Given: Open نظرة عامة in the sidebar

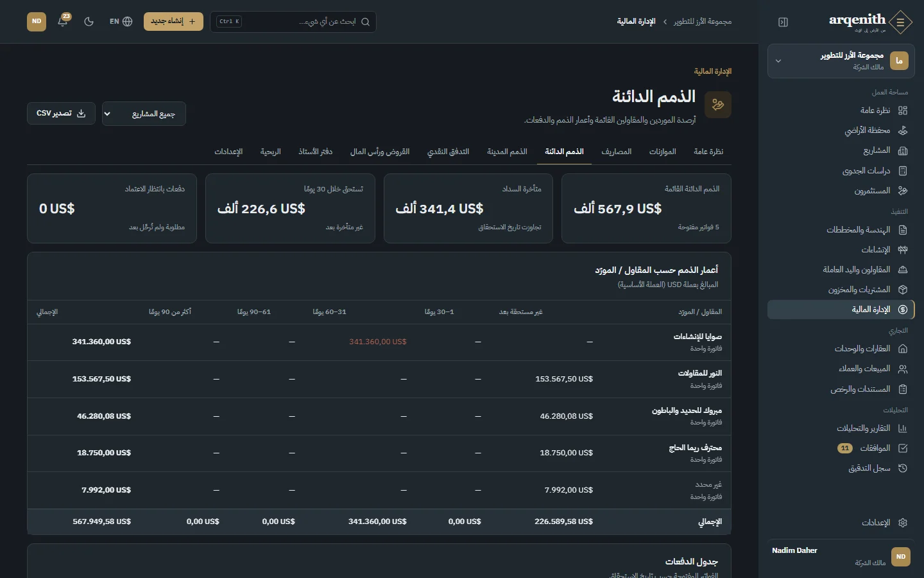Looking at the screenshot, I should 841,110.
